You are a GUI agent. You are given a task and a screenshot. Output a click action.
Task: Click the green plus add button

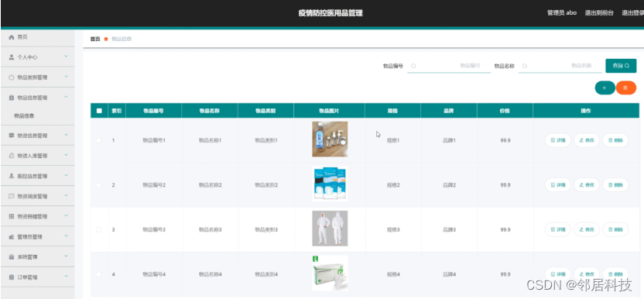[x=605, y=88]
